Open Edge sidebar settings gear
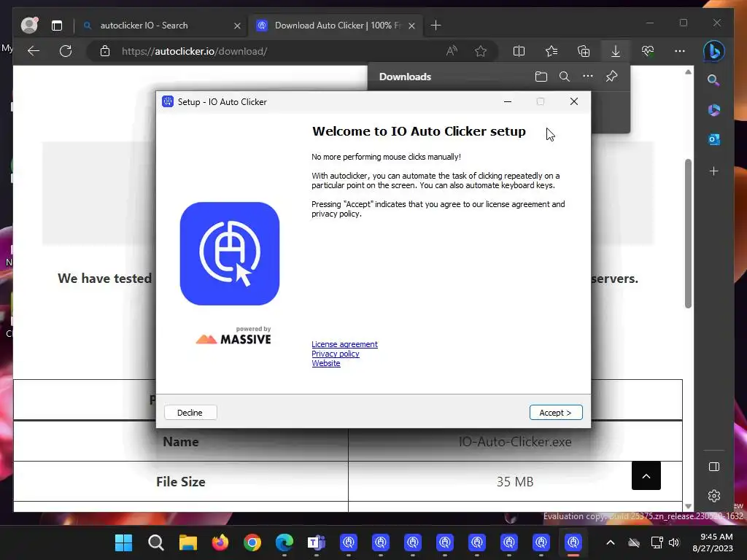 pos(713,496)
